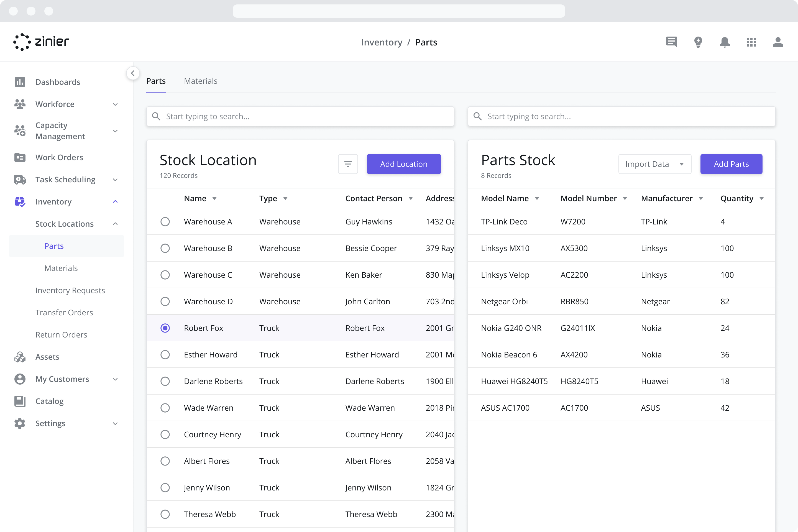The height and width of the screenshot is (532, 798).
Task: Click the Dashboards sidebar icon
Action: (x=20, y=82)
